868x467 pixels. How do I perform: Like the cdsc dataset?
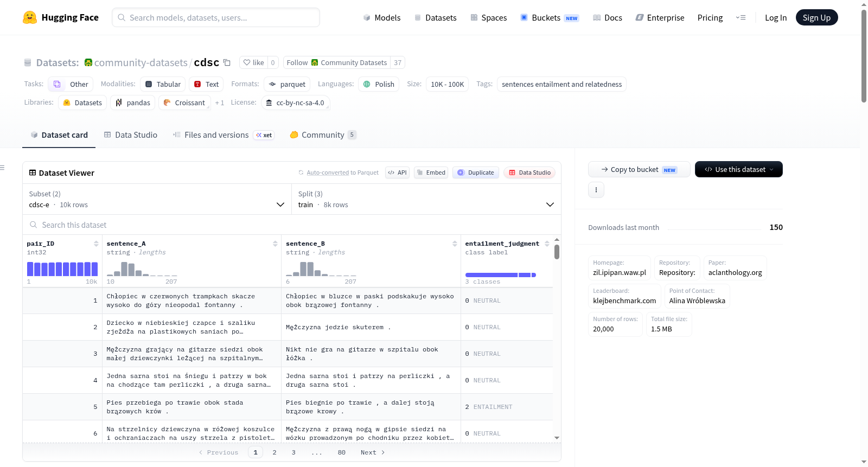(x=253, y=62)
